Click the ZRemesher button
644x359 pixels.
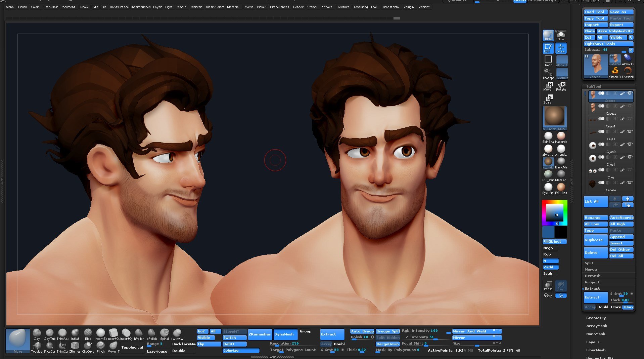260,334
